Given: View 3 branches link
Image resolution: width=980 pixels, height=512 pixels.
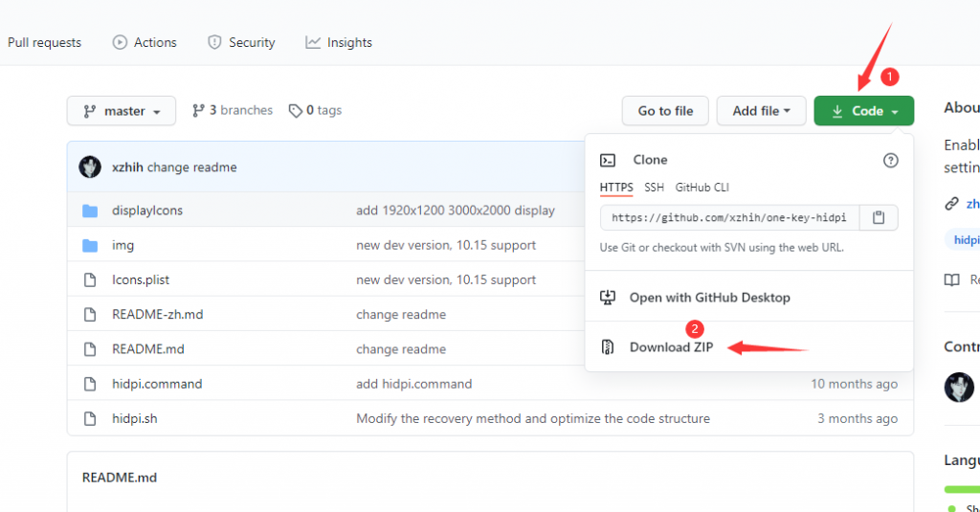Looking at the screenshot, I should (x=233, y=110).
